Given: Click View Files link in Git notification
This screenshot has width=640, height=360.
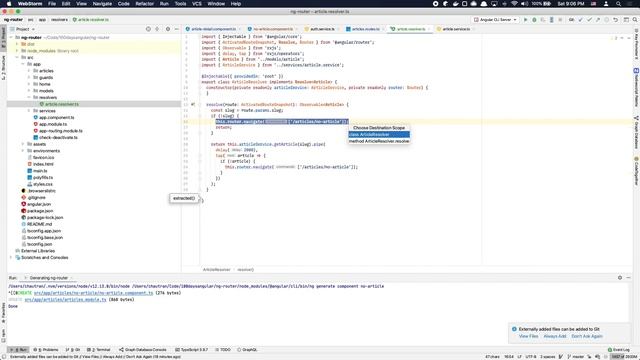Looking at the screenshot, I should coord(529,336).
